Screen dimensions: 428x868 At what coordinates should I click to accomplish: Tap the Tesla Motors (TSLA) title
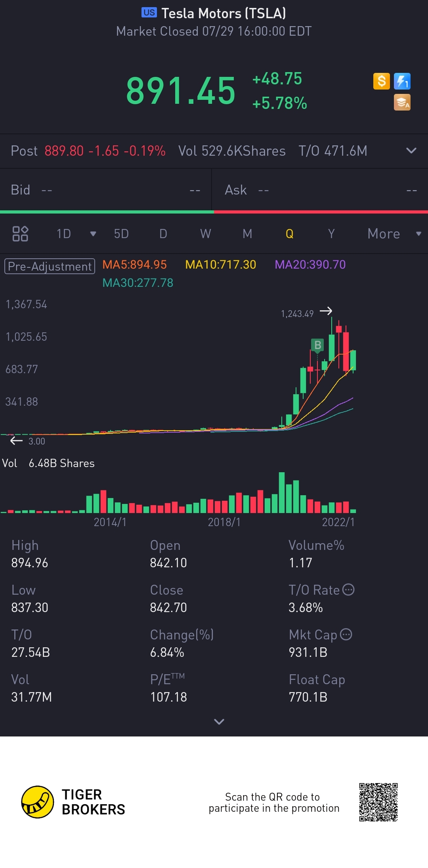224,13
